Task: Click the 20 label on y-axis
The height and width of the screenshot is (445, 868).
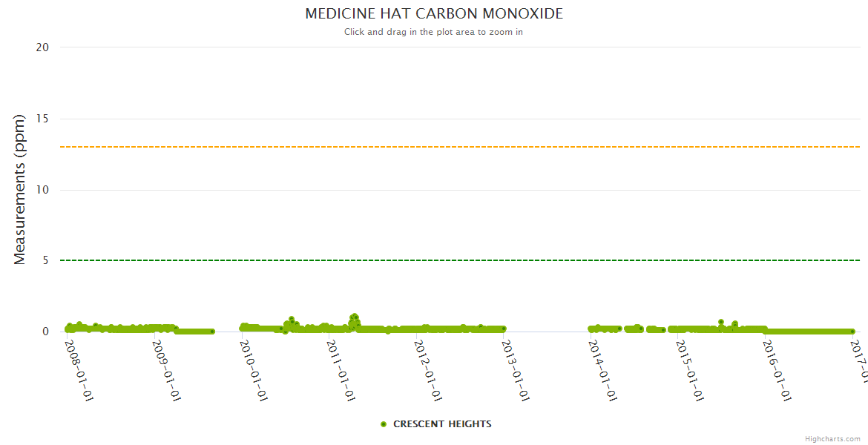Action: coord(42,47)
